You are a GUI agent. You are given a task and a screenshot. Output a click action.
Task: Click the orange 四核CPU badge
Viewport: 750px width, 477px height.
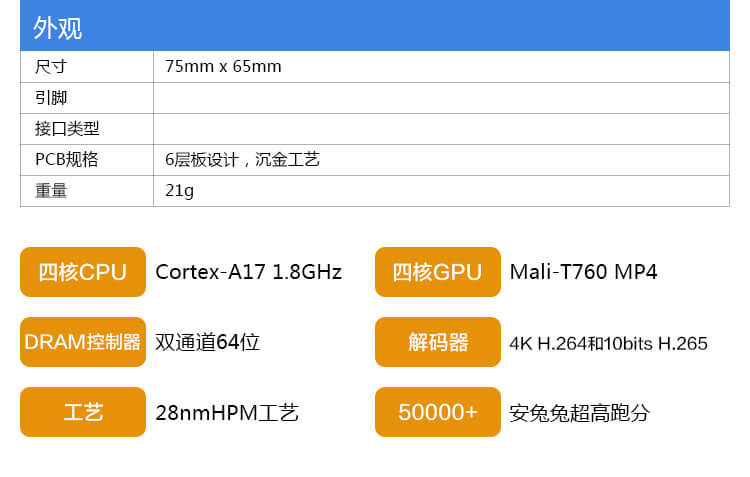[83, 272]
